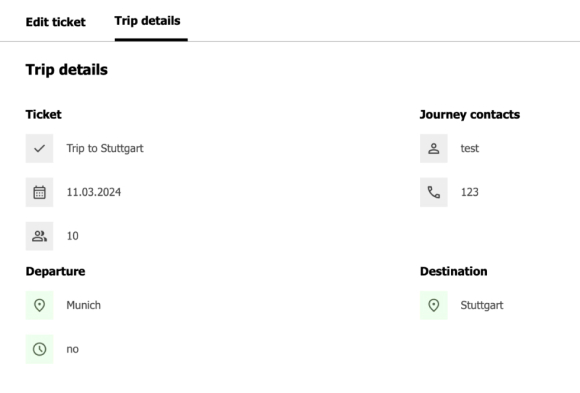
Task: Click the Journey contacts section heading
Action: click(470, 115)
